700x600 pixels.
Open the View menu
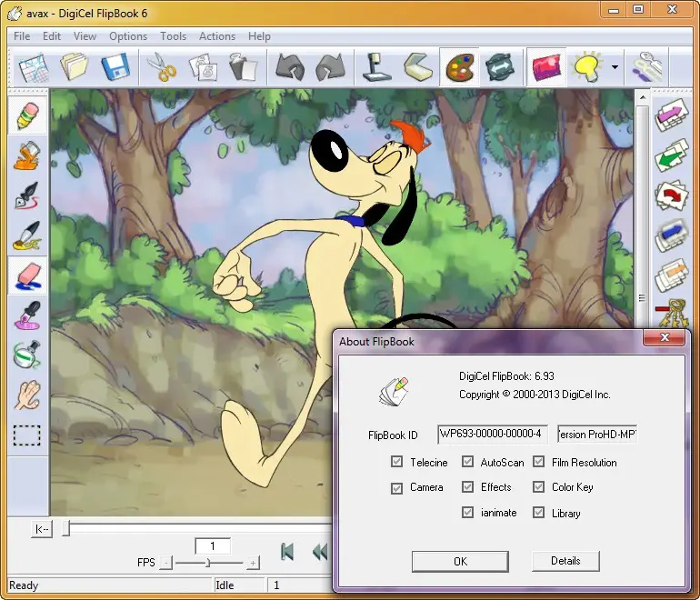(x=85, y=36)
